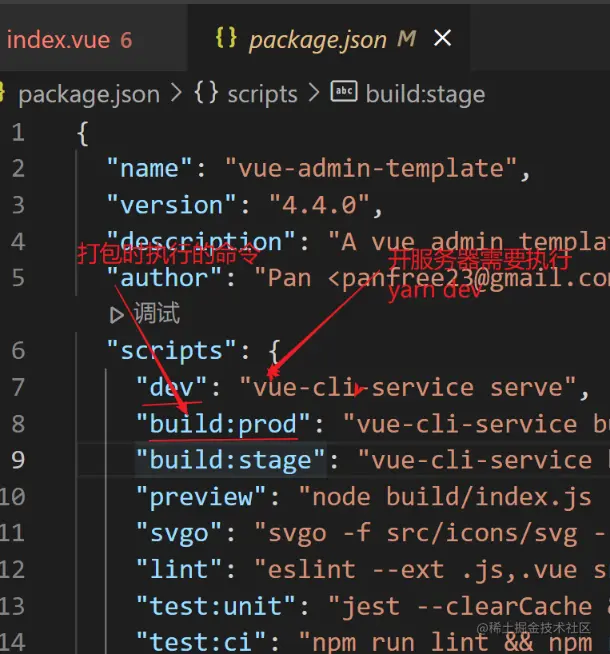Click the "lint" script key

click(179, 569)
